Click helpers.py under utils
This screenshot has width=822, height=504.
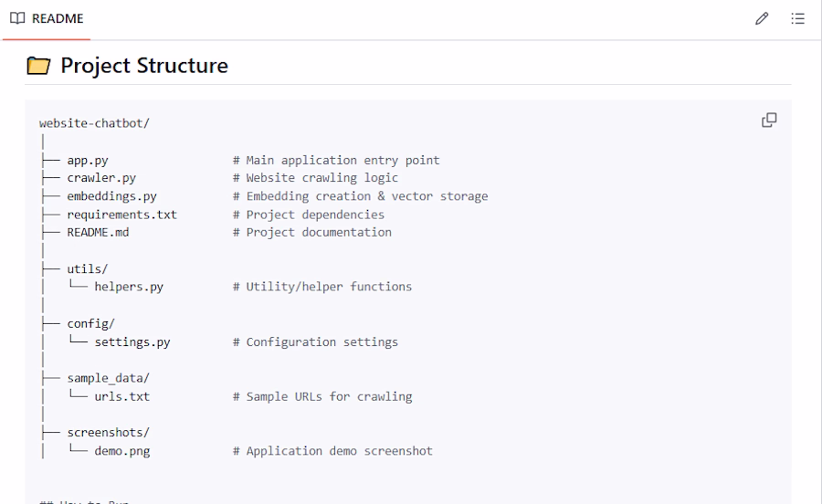click(129, 287)
